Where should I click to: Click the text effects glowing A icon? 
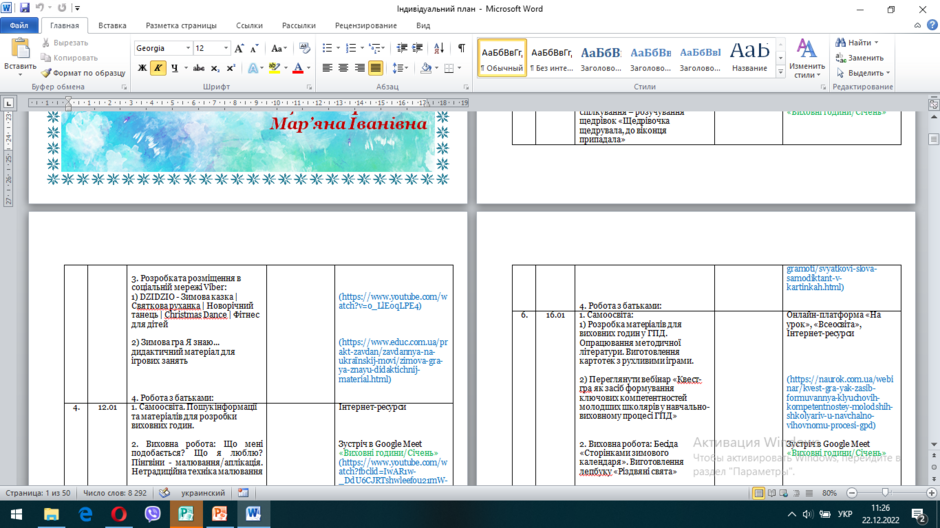252,68
